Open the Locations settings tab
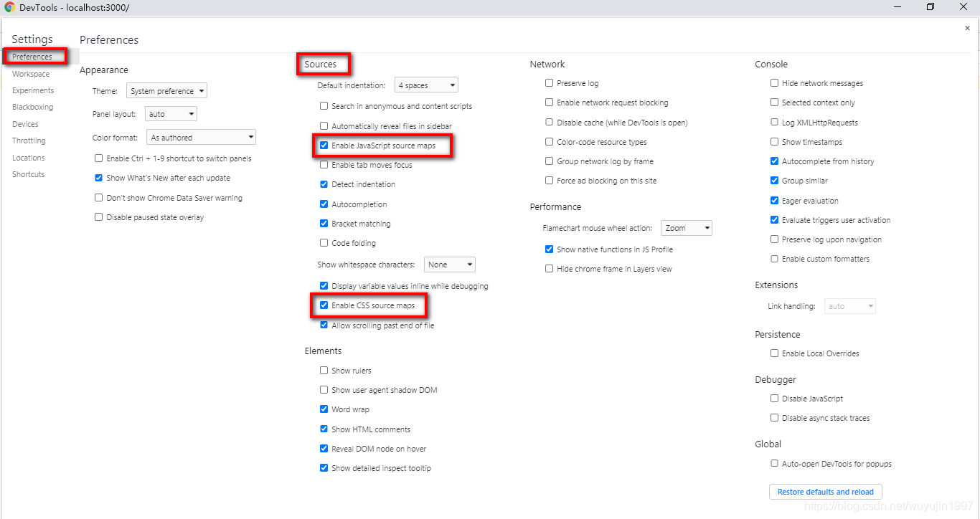Image resolution: width=980 pixels, height=519 pixels. click(28, 158)
